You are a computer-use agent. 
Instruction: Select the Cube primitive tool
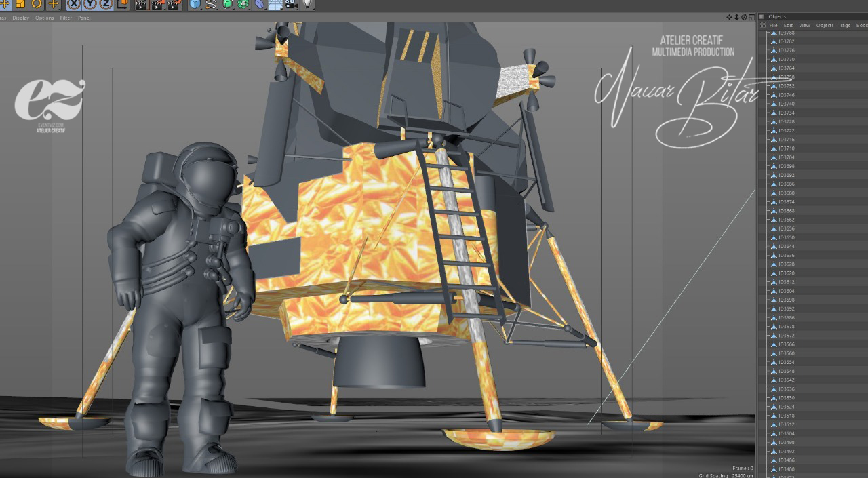[x=195, y=4]
